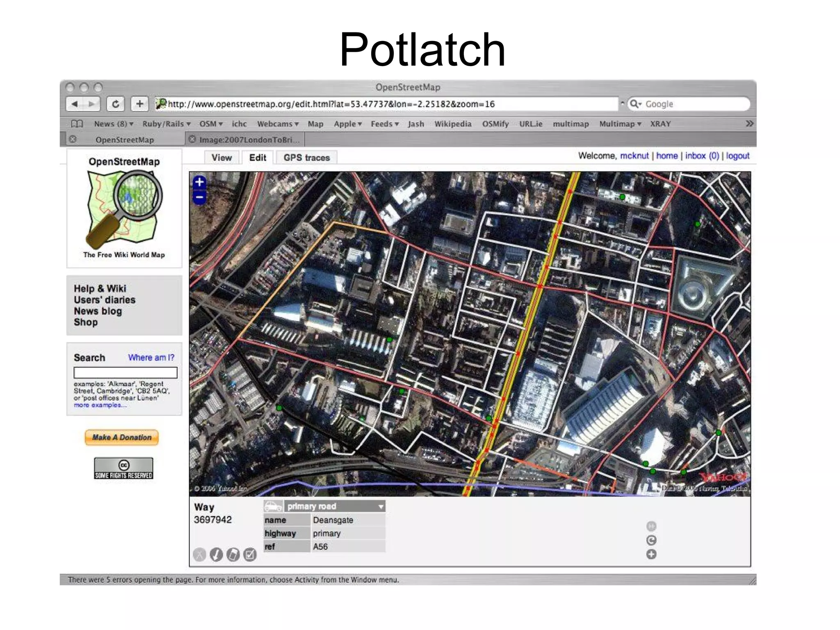Screen dimensions: 840x630
Task: Expand the Ruby/Rails bookmark menu
Action: 167,124
